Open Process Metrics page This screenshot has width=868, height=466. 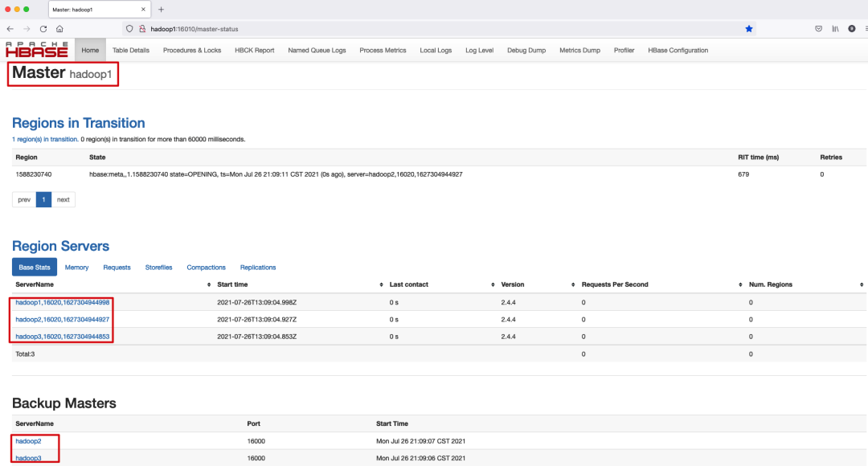pos(383,51)
